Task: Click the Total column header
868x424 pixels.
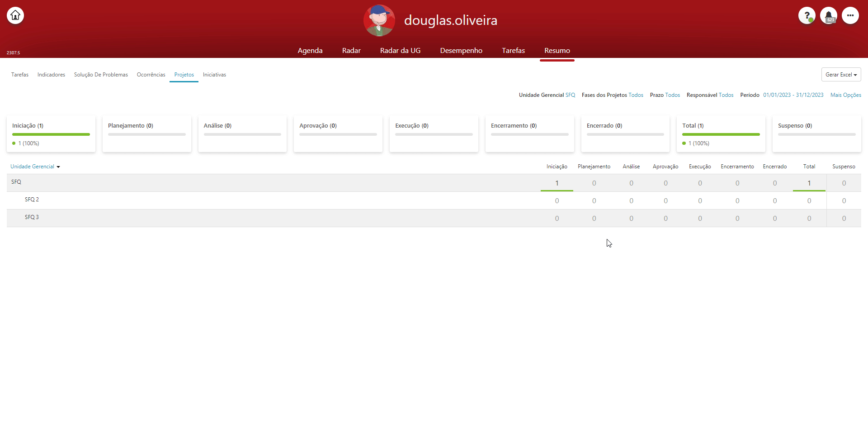Action: [809, 167]
